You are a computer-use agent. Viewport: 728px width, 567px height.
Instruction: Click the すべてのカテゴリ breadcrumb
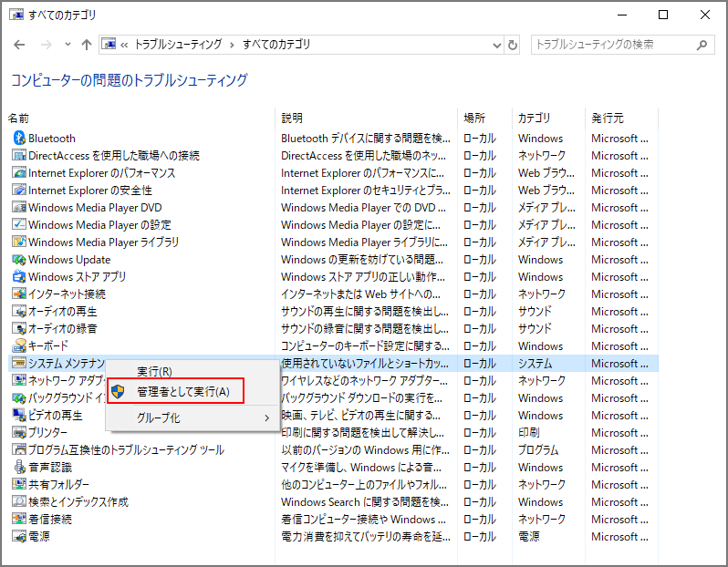[x=276, y=45]
